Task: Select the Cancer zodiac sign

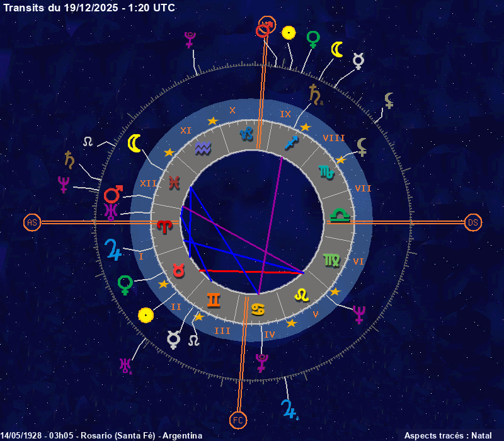Action: [258, 309]
